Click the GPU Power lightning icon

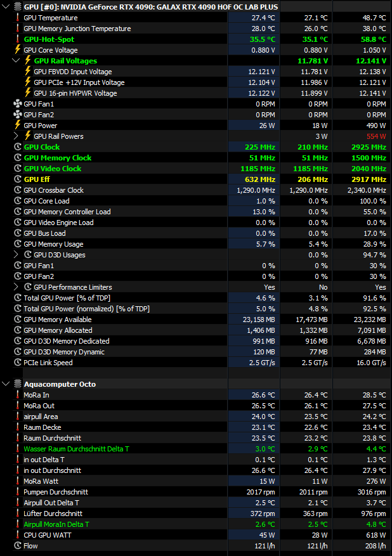tap(17, 125)
